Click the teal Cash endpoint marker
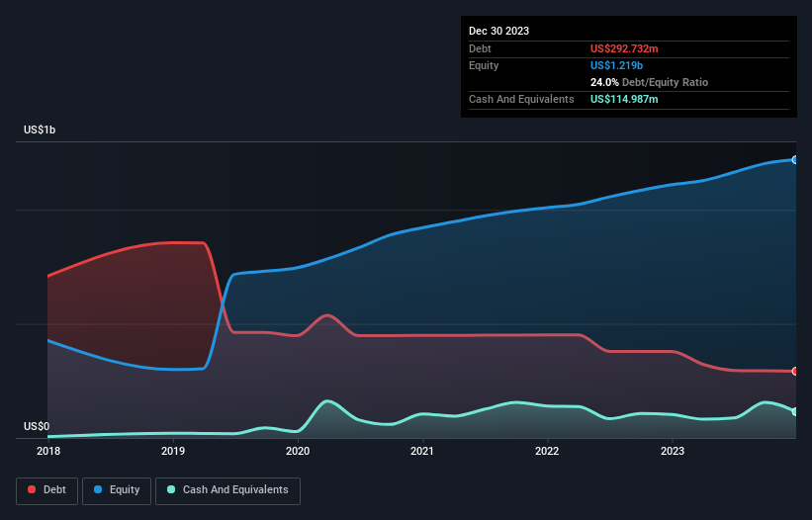 click(795, 411)
